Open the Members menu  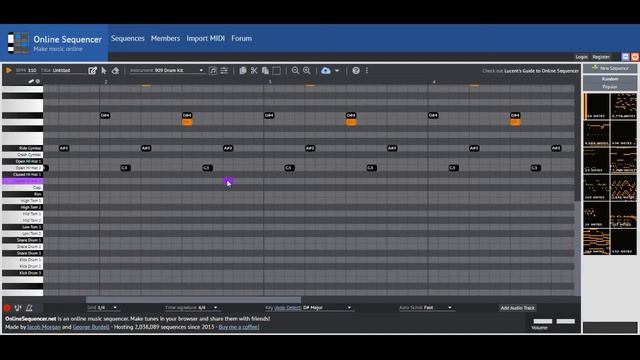tap(165, 38)
